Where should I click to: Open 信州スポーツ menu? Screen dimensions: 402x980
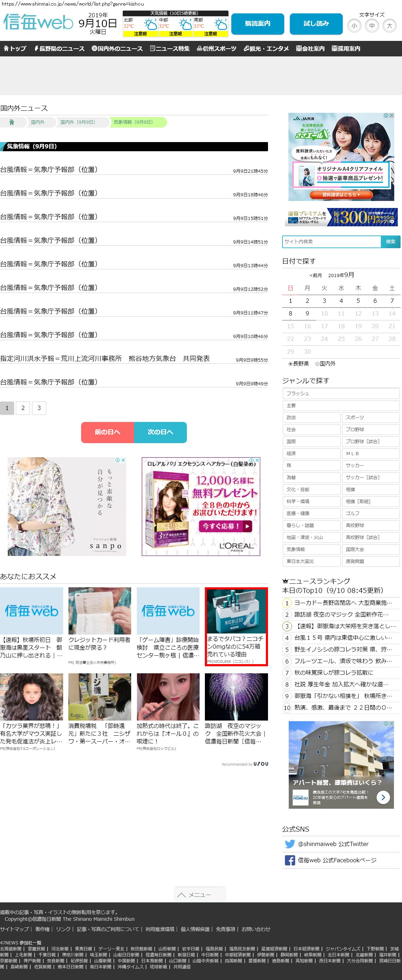click(x=217, y=49)
